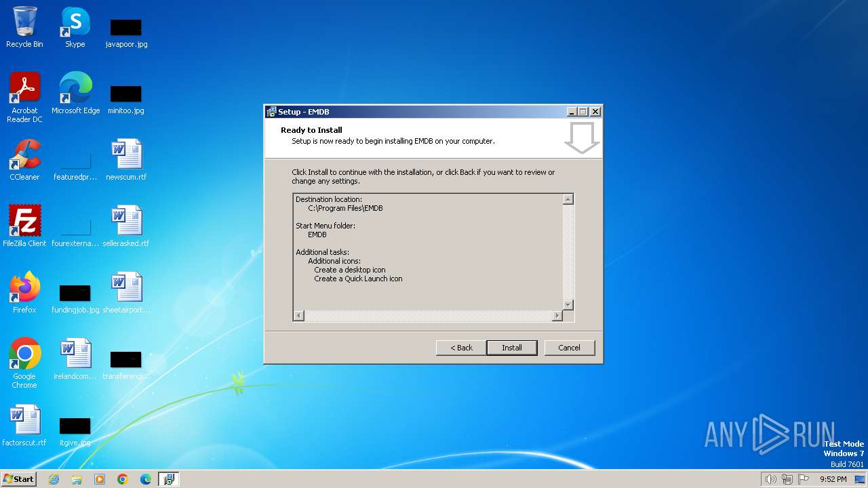This screenshot has height=488, width=868.
Task: Click 'Create a Quick Launch icon' line
Action: 358,279
